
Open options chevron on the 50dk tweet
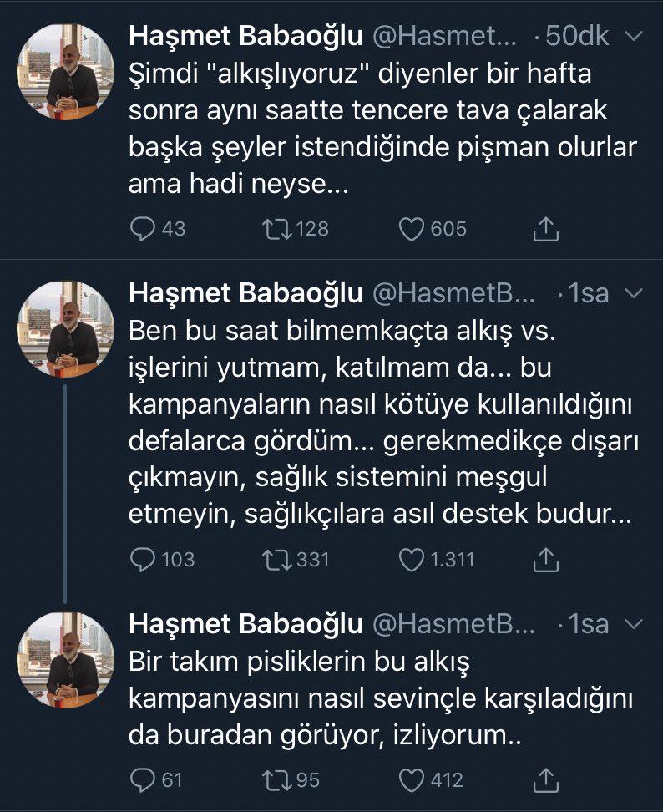(633, 38)
